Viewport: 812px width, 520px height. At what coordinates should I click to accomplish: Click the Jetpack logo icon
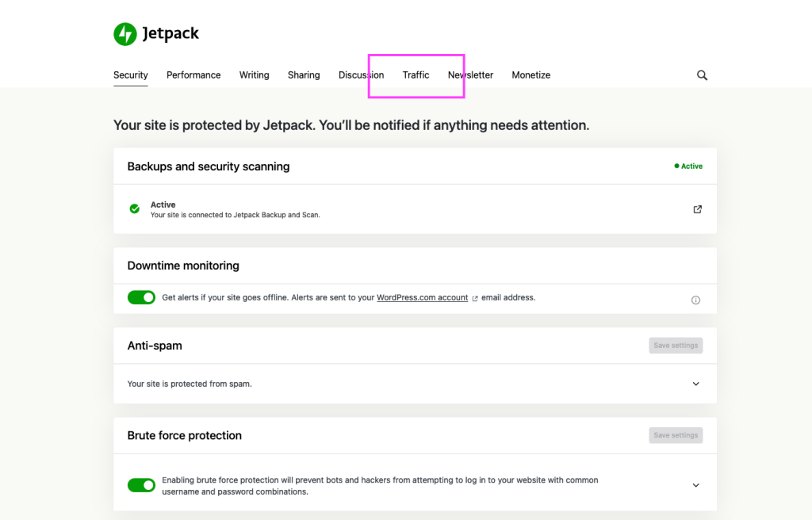coord(125,34)
